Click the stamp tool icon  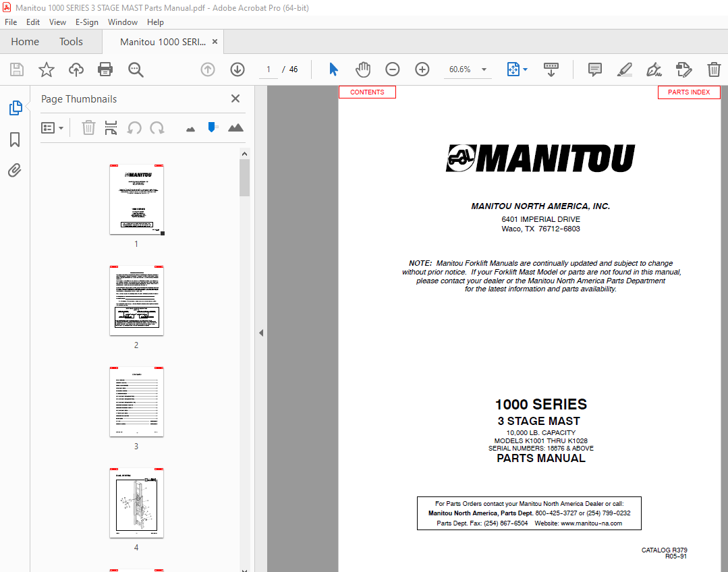684,69
